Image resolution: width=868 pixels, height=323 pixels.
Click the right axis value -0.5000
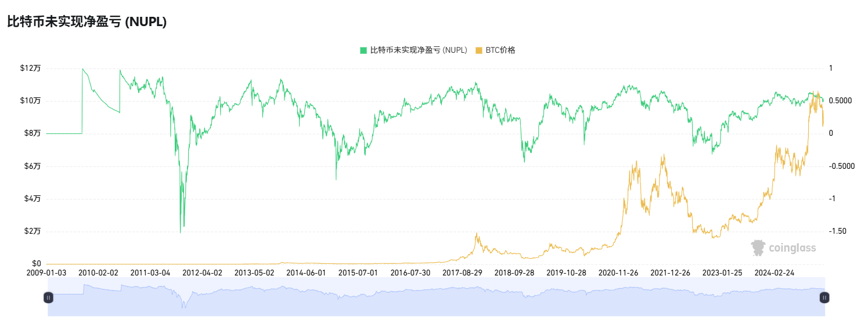[841, 166]
